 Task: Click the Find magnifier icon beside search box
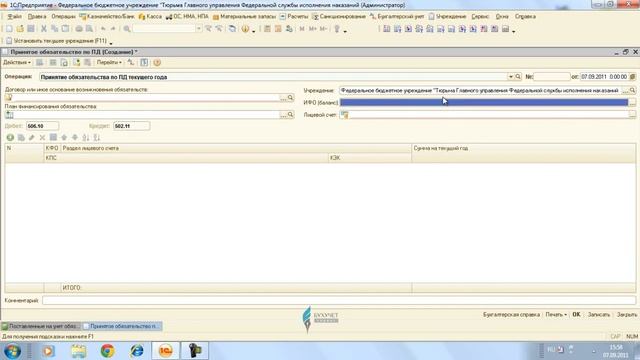coord(127,29)
